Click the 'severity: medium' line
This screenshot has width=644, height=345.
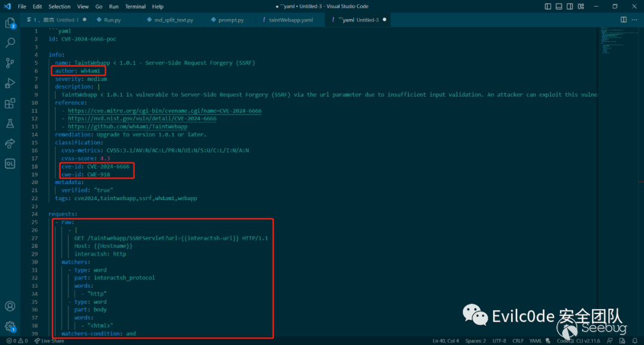[x=81, y=79]
